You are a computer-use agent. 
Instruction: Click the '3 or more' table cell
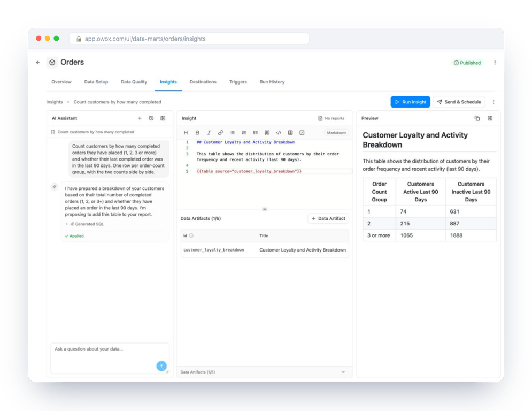click(x=379, y=235)
